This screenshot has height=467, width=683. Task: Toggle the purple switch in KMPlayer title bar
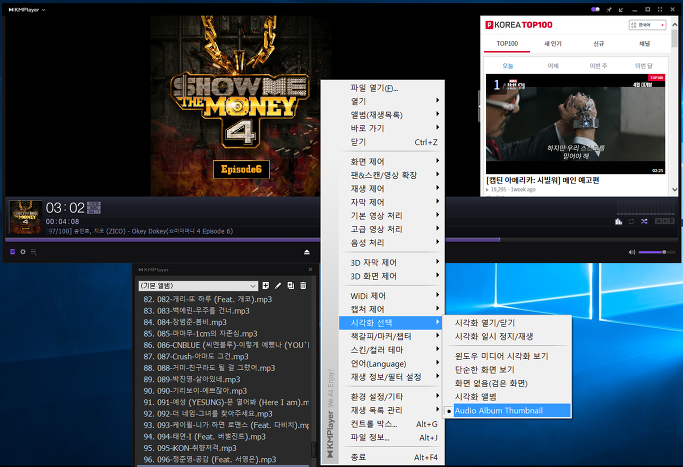pyautogui.click(x=595, y=9)
